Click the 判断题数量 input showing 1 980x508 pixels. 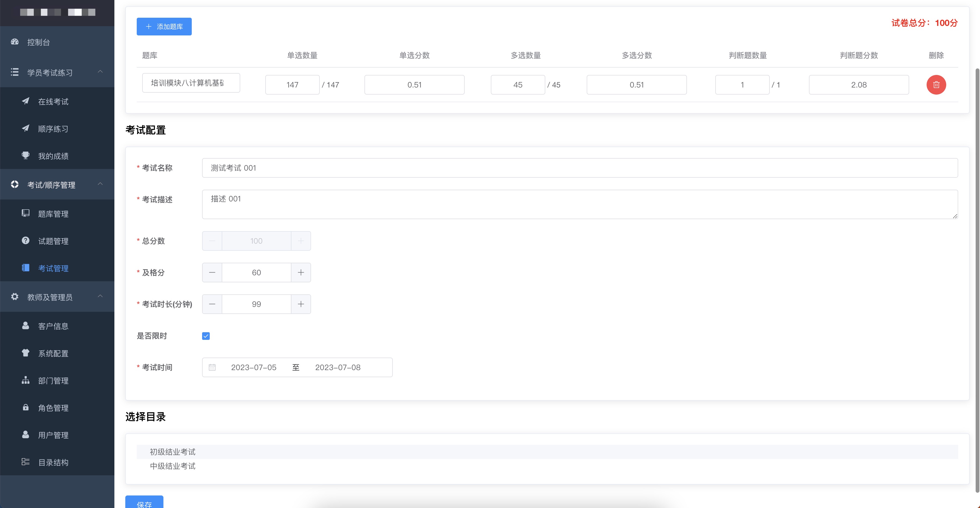(x=742, y=84)
